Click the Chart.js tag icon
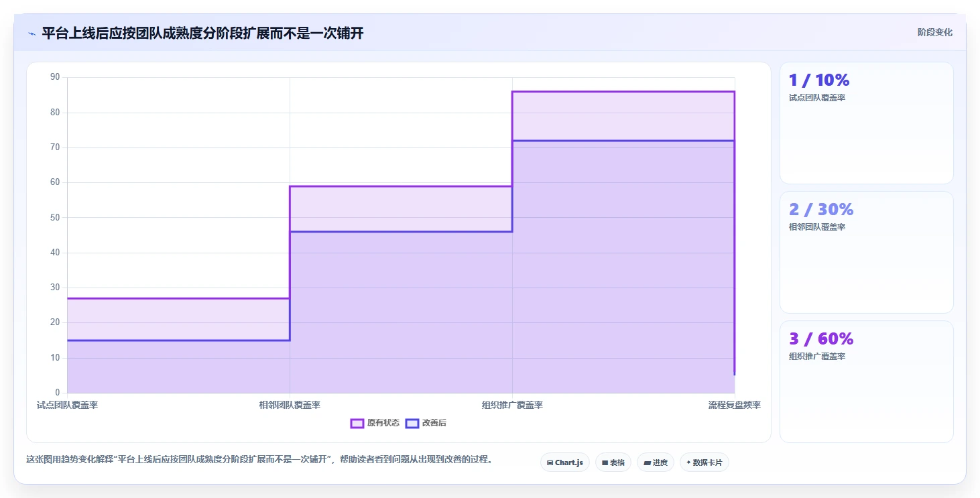This screenshot has height=498, width=980. point(550,462)
